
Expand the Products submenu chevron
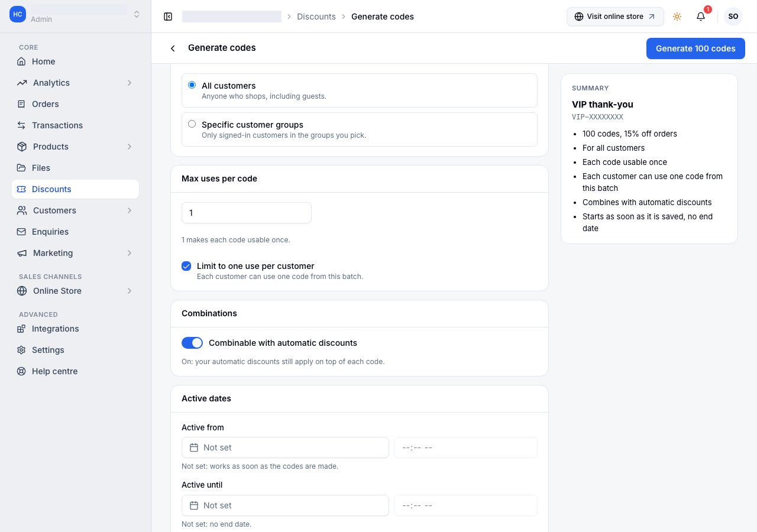click(x=130, y=147)
